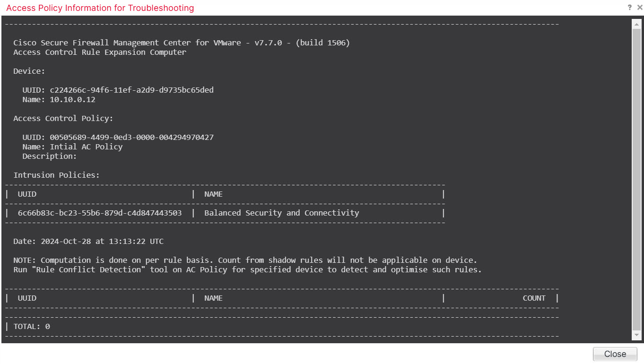The width and height of the screenshot is (644, 364).
Task: Click the Close button
Action: pos(614,354)
